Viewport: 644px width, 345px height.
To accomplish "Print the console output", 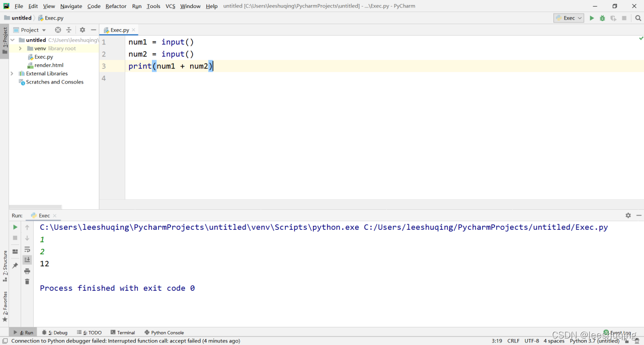I will point(27,271).
